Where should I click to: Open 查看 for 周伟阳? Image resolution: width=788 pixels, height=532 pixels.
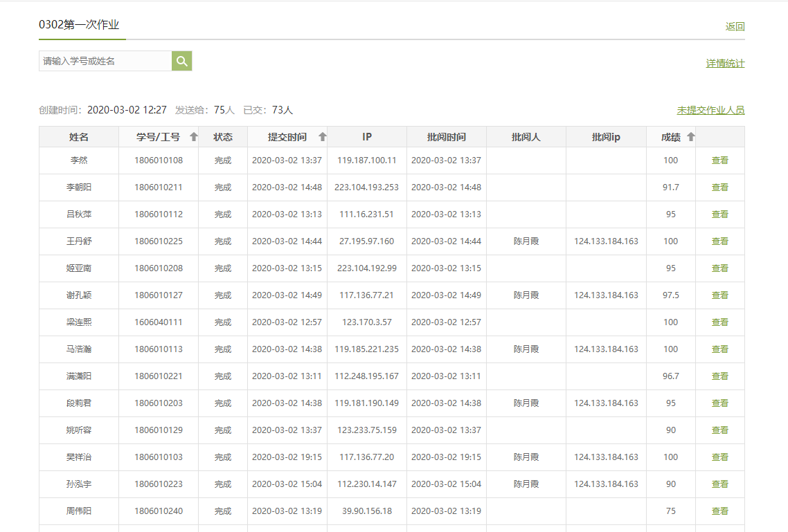pos(719,511)
